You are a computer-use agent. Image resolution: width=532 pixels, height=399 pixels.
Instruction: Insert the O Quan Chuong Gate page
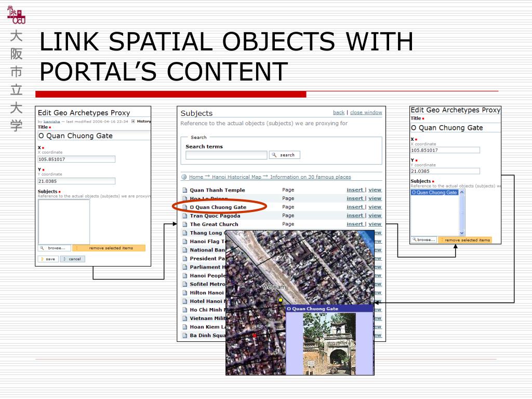tap(355, 207)
